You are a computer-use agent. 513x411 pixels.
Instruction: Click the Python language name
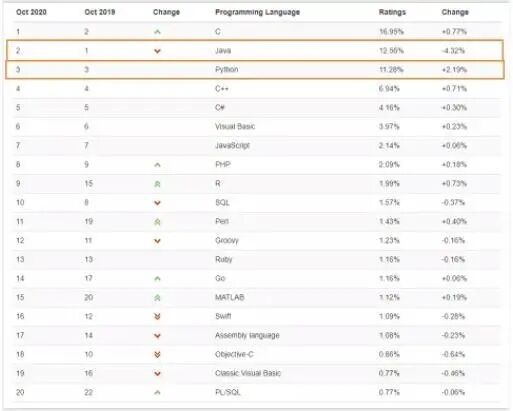pyautogui.click(x=227, y=70)
